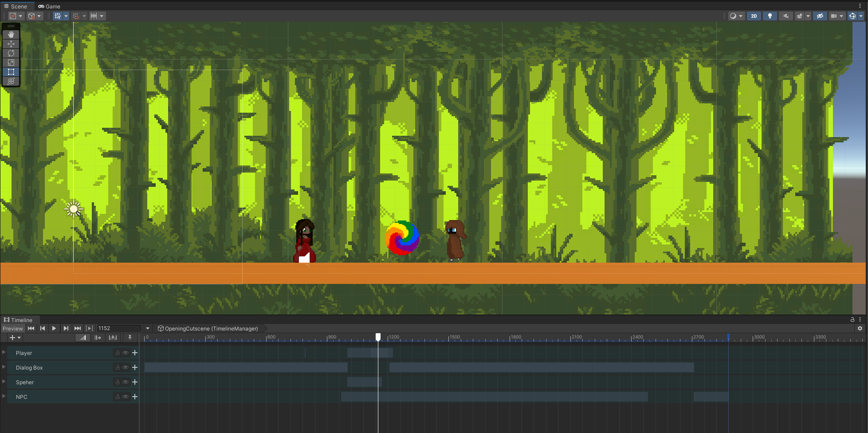
Task: Click the increment snapping ruler icon
Action: click(x=94, y=16)
